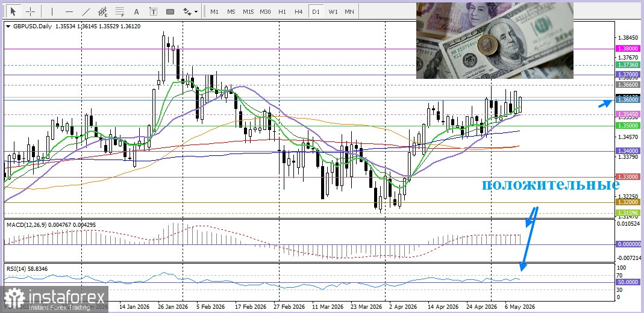Click the magenta 1.38000 price level label
644x313 pixels.
point(628,48)
